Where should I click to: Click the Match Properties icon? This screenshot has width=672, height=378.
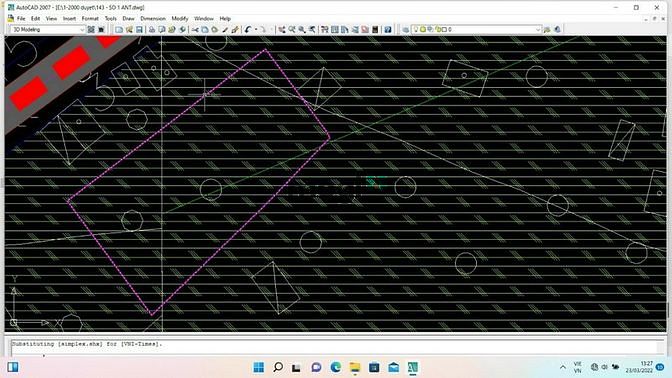(225, 30)
